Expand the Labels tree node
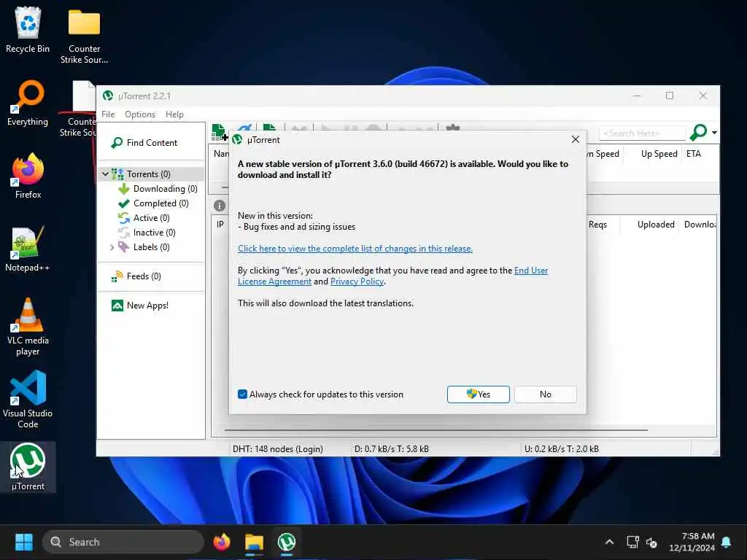Viewport: 747px width, 560px height. click(112, 247)
